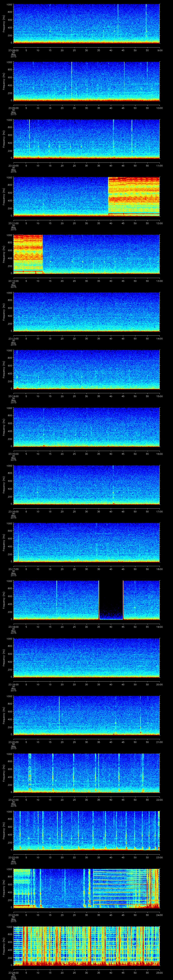Click the 23:10:00 time label
Screen dimensions: 173x980
point(13,166)
